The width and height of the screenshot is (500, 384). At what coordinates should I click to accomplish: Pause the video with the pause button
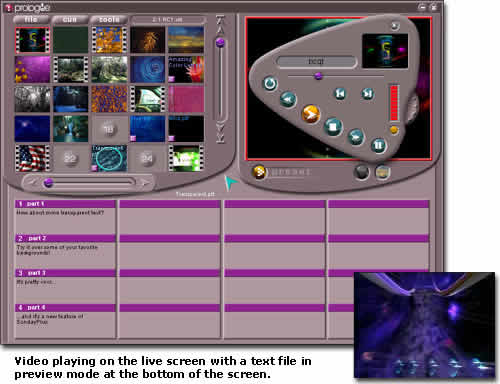click(378, 145)
